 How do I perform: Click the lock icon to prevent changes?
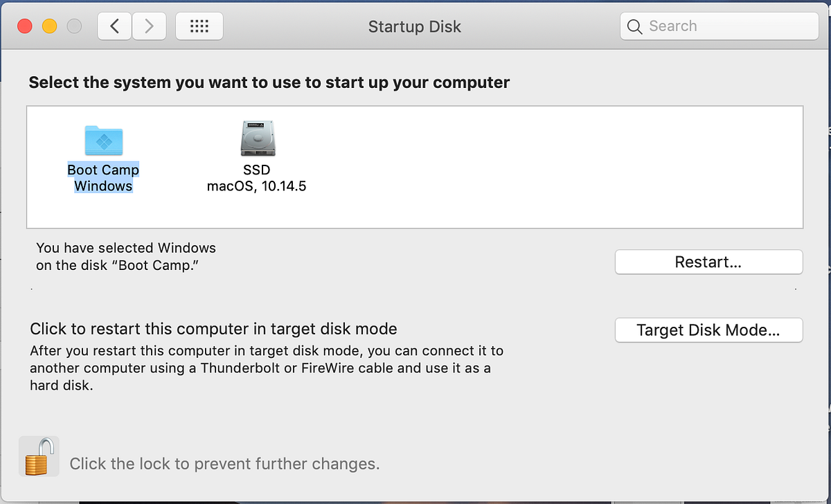pos(39,456)
